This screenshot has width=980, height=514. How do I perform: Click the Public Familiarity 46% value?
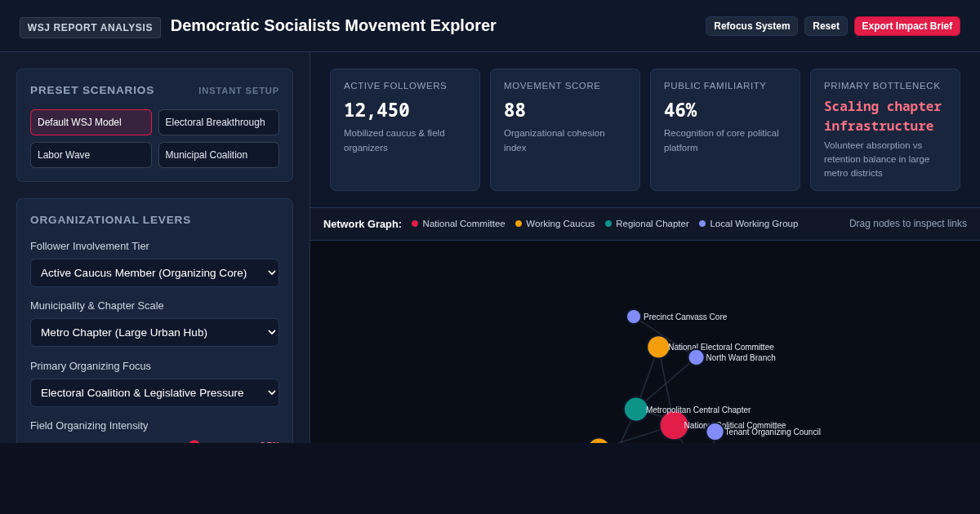coord(680,110)
